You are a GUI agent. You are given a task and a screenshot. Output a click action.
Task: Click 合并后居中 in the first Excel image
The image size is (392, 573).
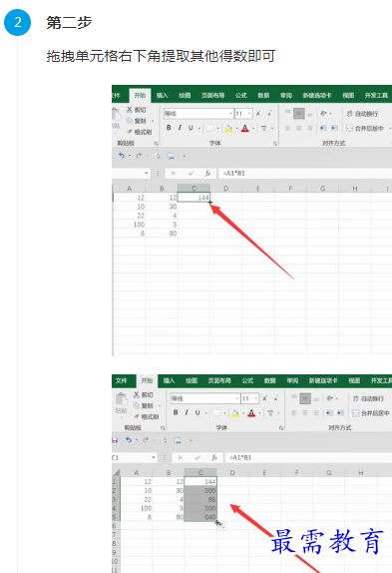365,128
